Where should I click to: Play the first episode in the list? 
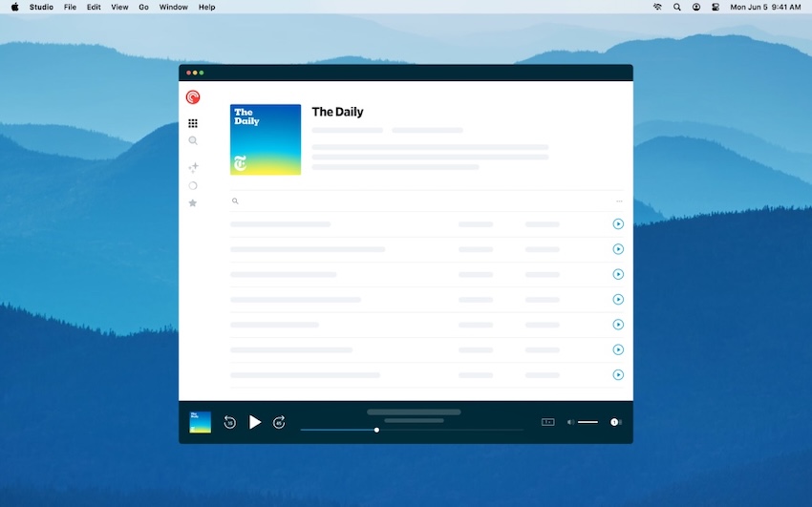(618, 224)
